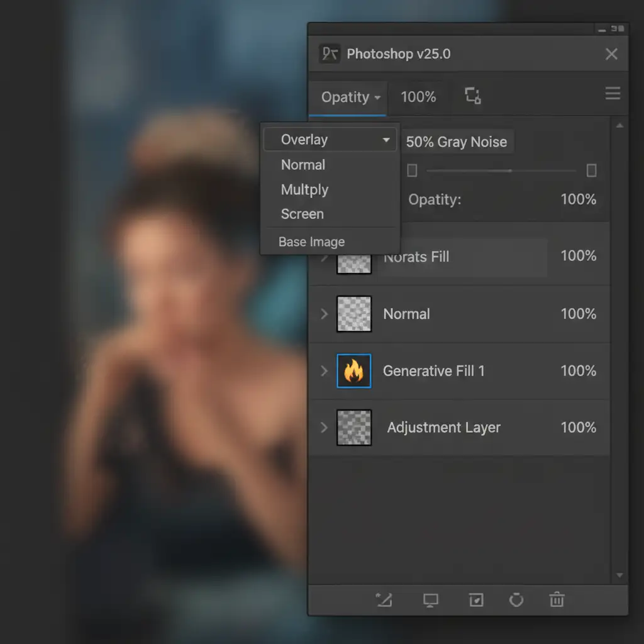Screen dimensions: 644x644
Task: Choose Multply from the blend mode list
Action: click(x=304, y=189)
